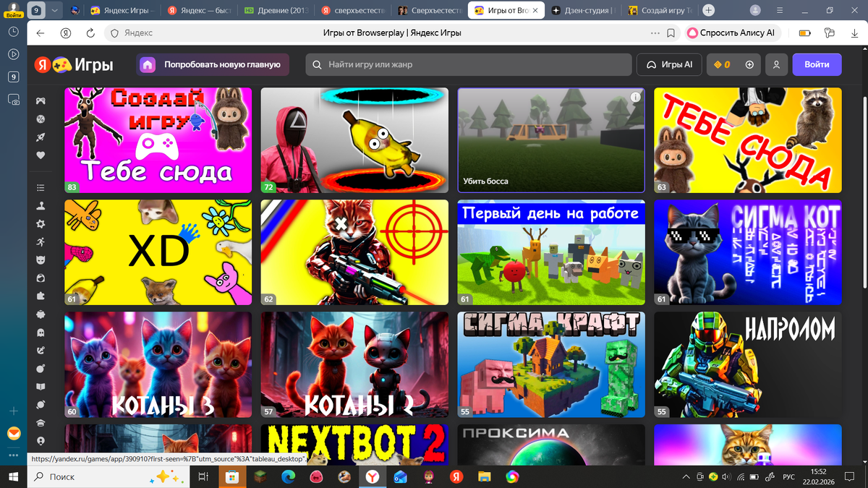Open the extensions icon near downloads
This screenshot has height=488, width=868.
(x=829, y=33)
